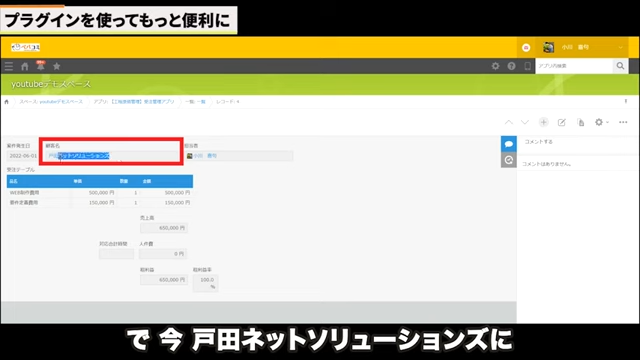Go to next record with down chevron

pos(525,122)
